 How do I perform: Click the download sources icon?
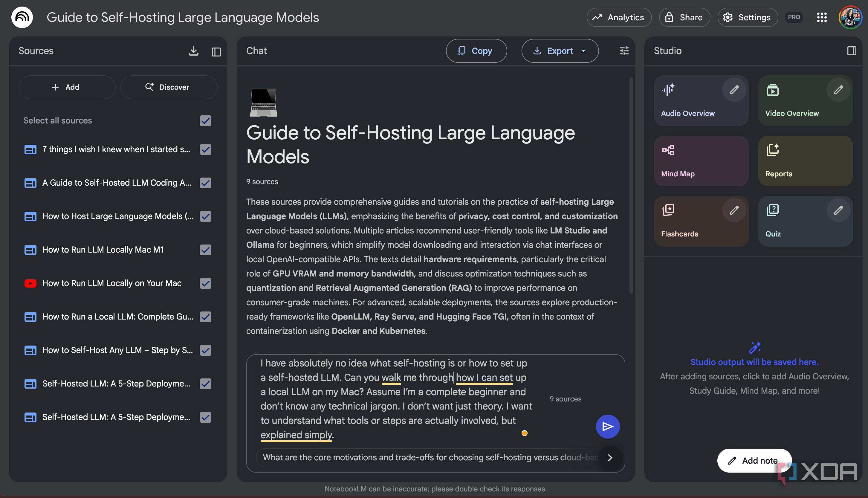point(194,51)
